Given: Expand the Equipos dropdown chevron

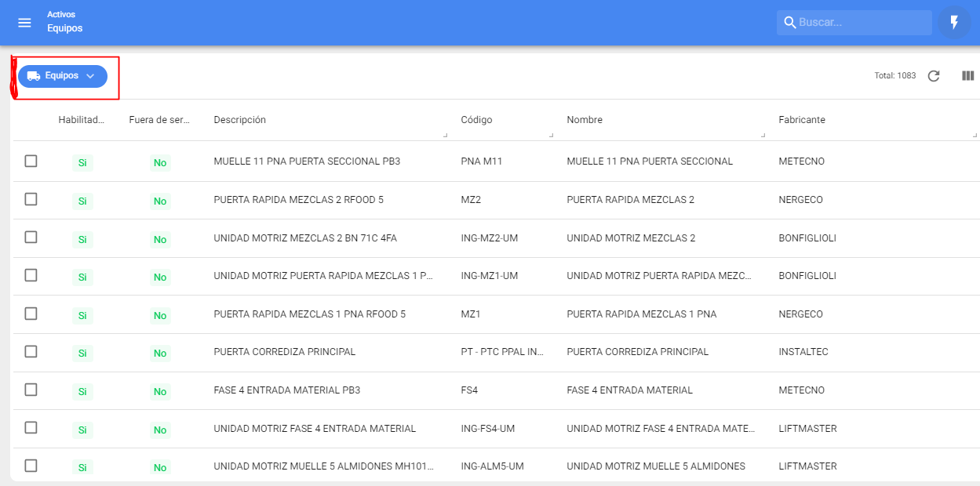Looking at the screenshot, I should [90, 76].
